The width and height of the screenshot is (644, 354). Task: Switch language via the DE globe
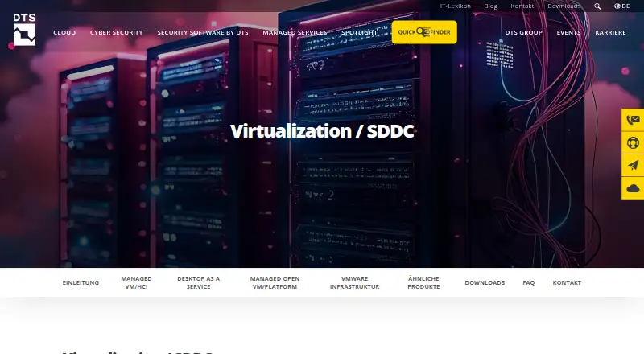(x=621, y=6)
